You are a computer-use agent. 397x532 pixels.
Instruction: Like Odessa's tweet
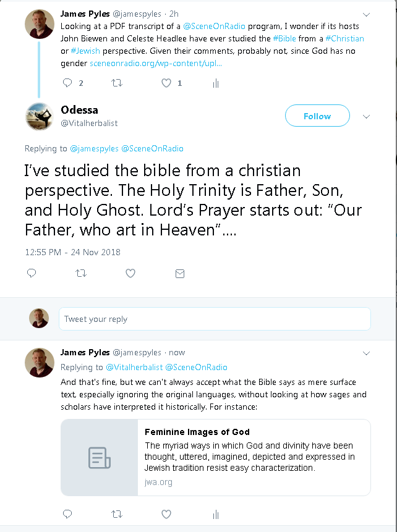pyautogui.click(x=130, y=273)
